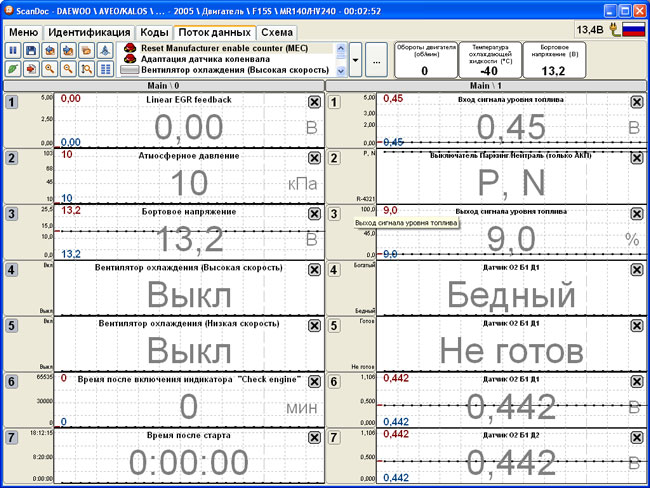Switch to the Коды tab

click(x=145, y=32)
